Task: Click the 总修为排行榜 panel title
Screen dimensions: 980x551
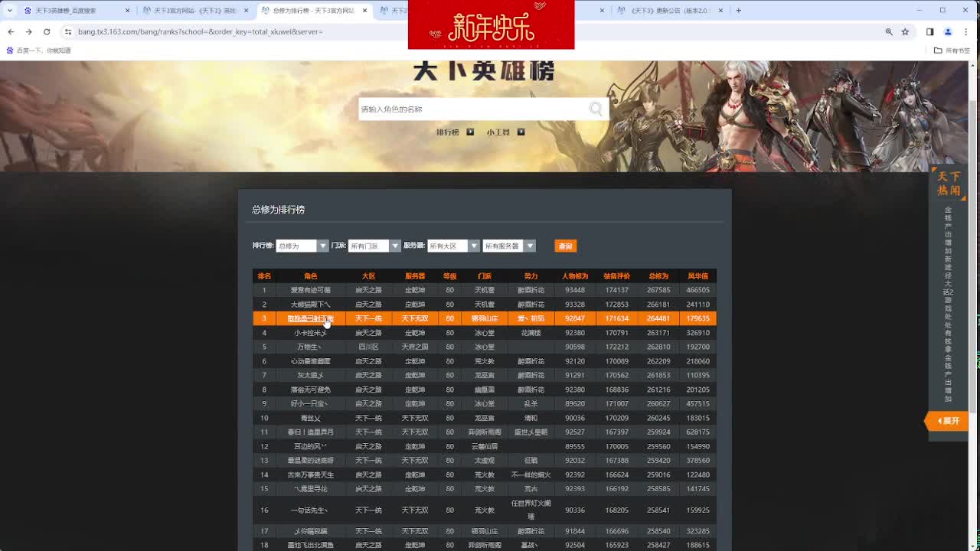Action: pos(278,210)
